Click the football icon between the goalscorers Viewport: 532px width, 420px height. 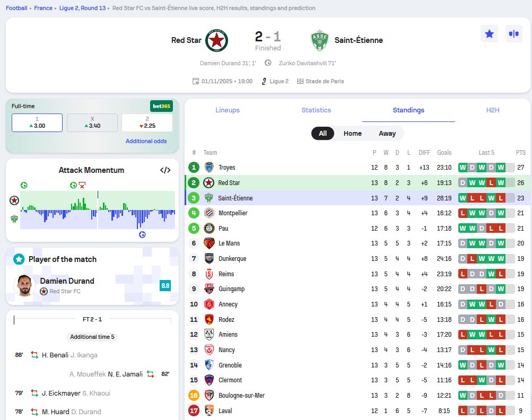click(x=267, y=63)
